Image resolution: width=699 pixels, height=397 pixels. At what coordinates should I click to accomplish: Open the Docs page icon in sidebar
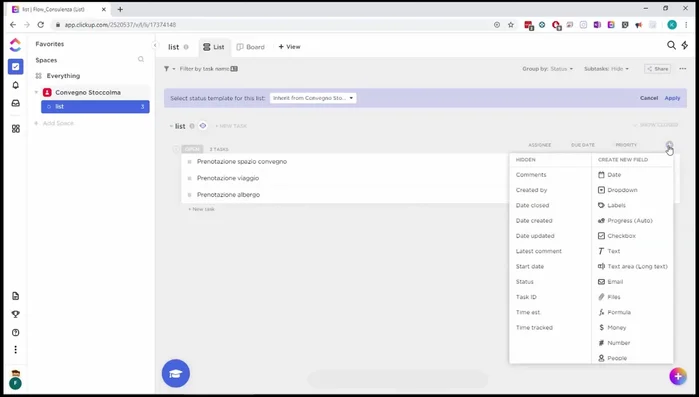16,296
